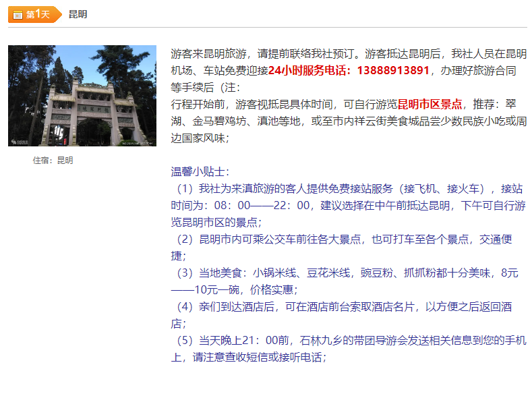Click the 边国家风味 line
Screen dimensions: 532x396
200,138
